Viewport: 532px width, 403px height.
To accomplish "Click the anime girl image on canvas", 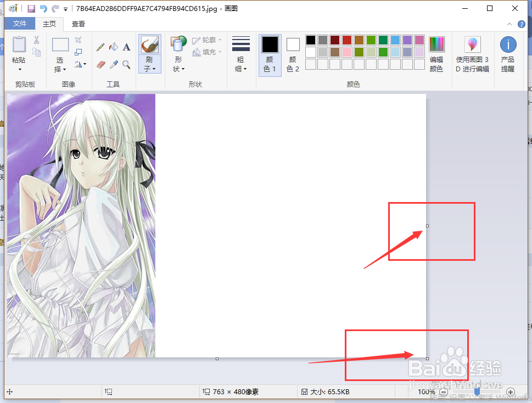I will coord(81,226).
